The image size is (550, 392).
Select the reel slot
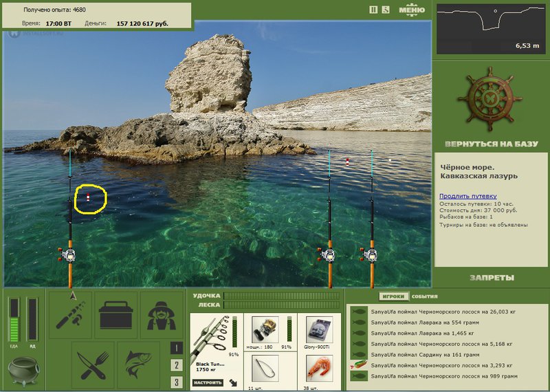[265, 329]
